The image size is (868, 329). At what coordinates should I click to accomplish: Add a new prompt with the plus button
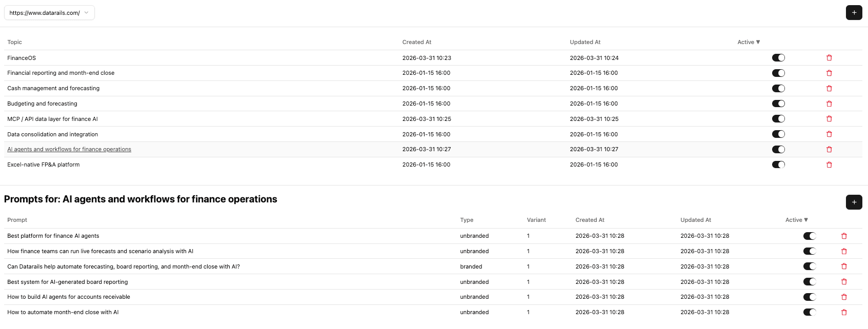(854, 202)
